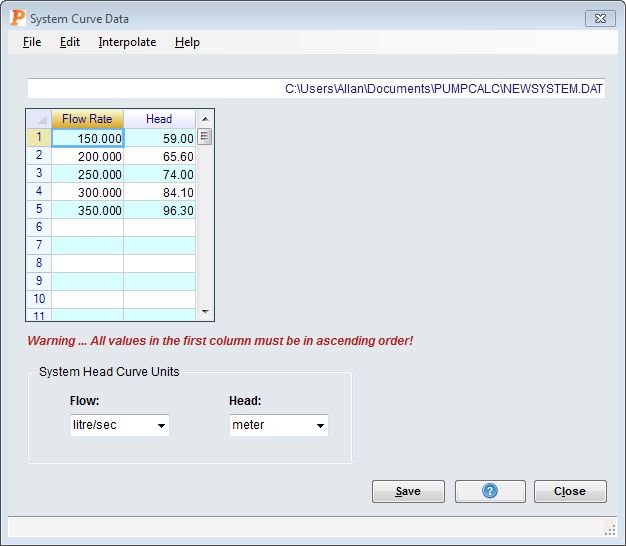The image size is (626, 546).
Task: Select row header 2
Action: click(39, 155)
